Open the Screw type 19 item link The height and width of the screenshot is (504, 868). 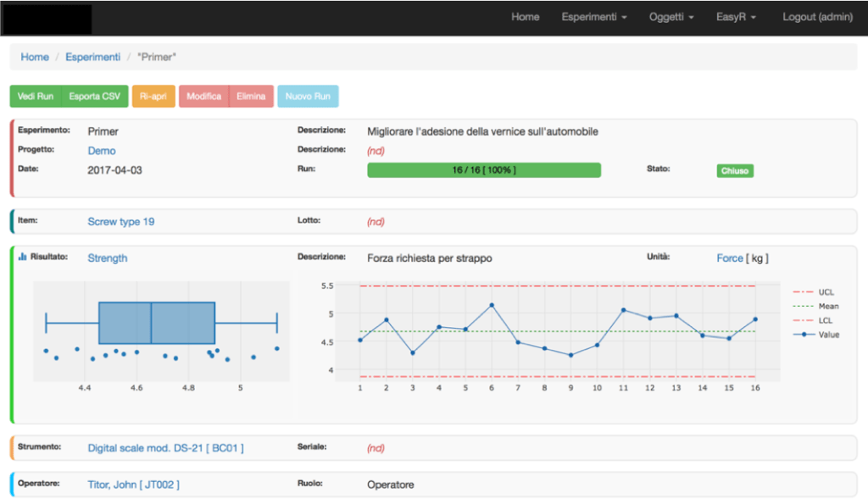pos(120,222)
